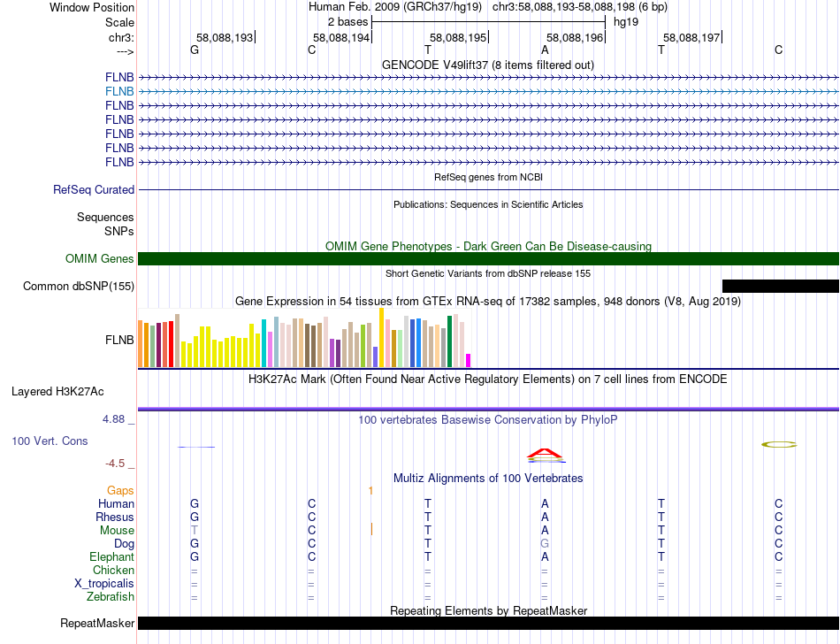840x644 pixels.
Task: Click the GTEx 'Gene Expression in 54 tissues' title
Action: (x=488, y=301)
